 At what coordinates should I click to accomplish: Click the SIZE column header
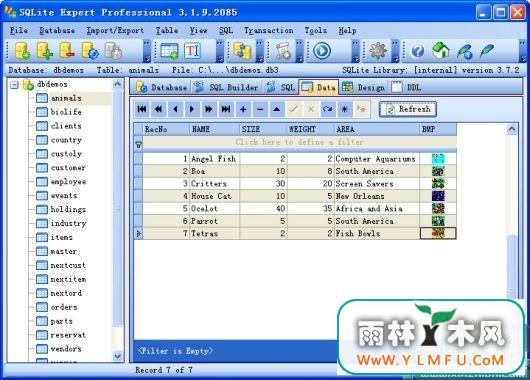pos(263,129)
